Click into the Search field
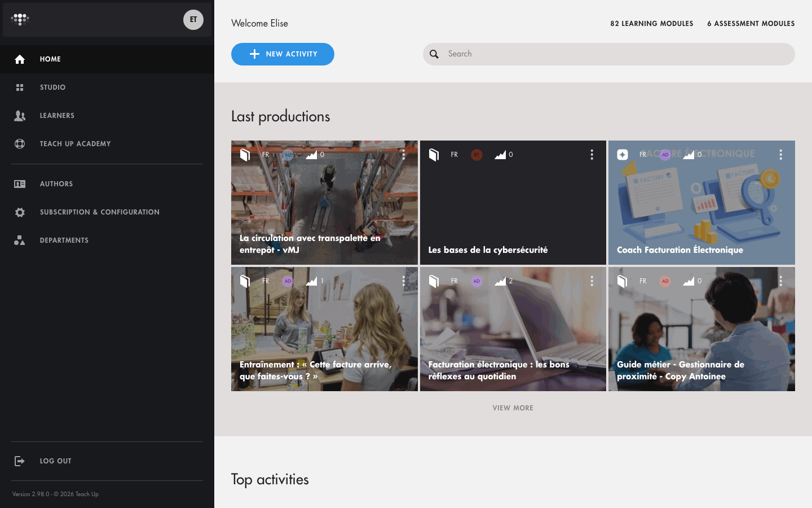Screen dimensions: 812x508 (x=609, y=54)
